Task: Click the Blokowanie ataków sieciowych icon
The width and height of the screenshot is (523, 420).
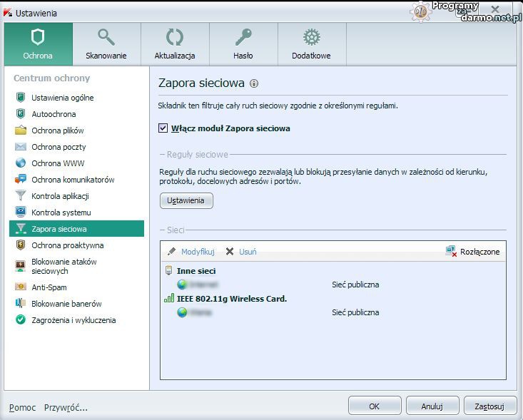Action: [21, 266]
